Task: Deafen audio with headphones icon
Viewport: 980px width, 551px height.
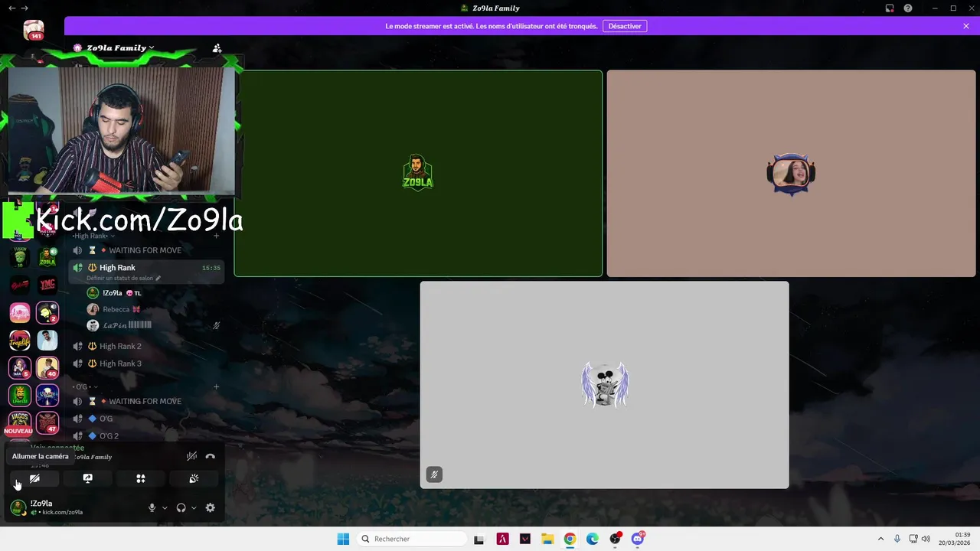Action: pyautogui.click(x=181, y=507)
